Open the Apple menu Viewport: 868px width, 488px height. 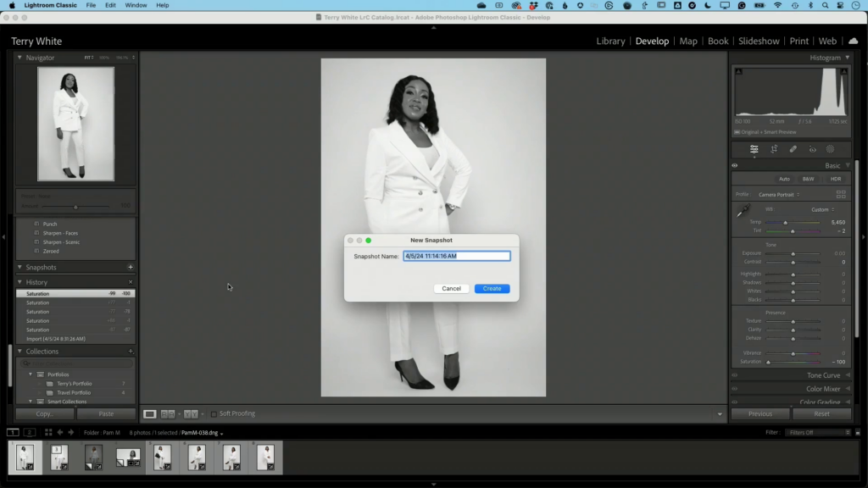12,6
